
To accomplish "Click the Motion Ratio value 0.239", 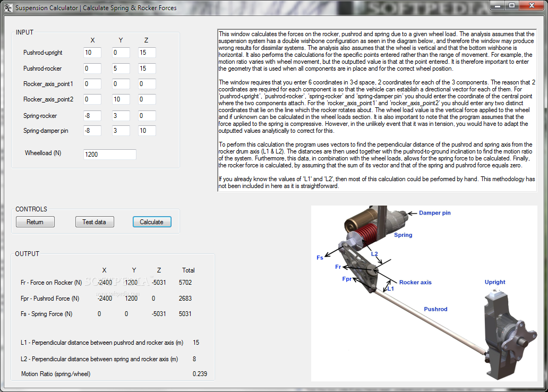I will [x=200, y=374].
